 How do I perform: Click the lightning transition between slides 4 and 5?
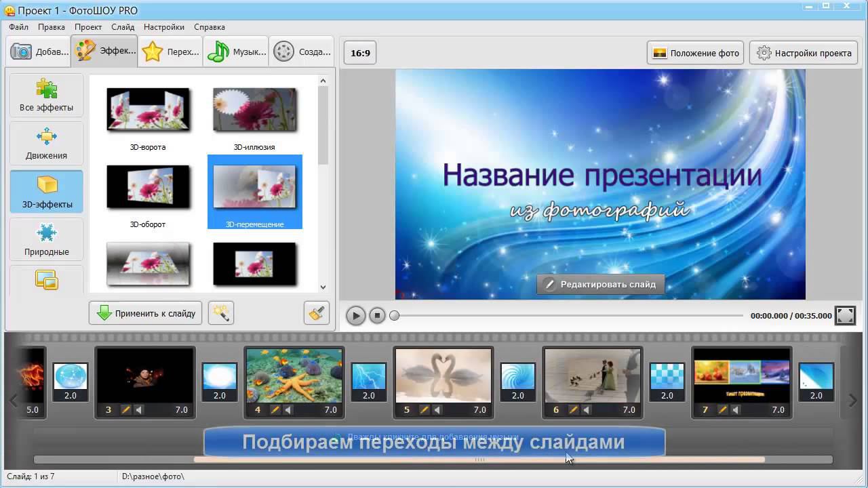369,376
